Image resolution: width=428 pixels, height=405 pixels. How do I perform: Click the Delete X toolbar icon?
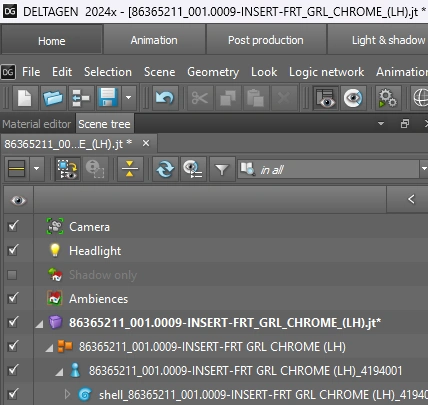pyautogui.click(x=283, y=98)
